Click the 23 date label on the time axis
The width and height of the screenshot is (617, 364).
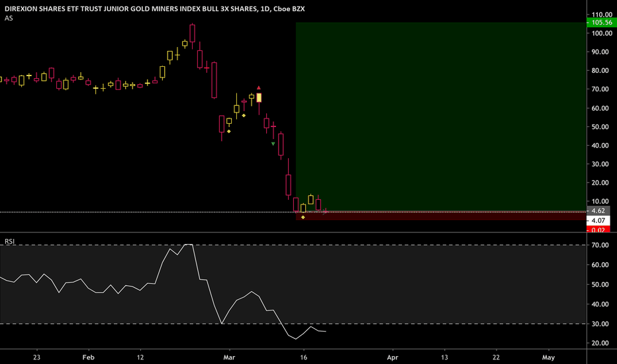click(x=36, y=357)
